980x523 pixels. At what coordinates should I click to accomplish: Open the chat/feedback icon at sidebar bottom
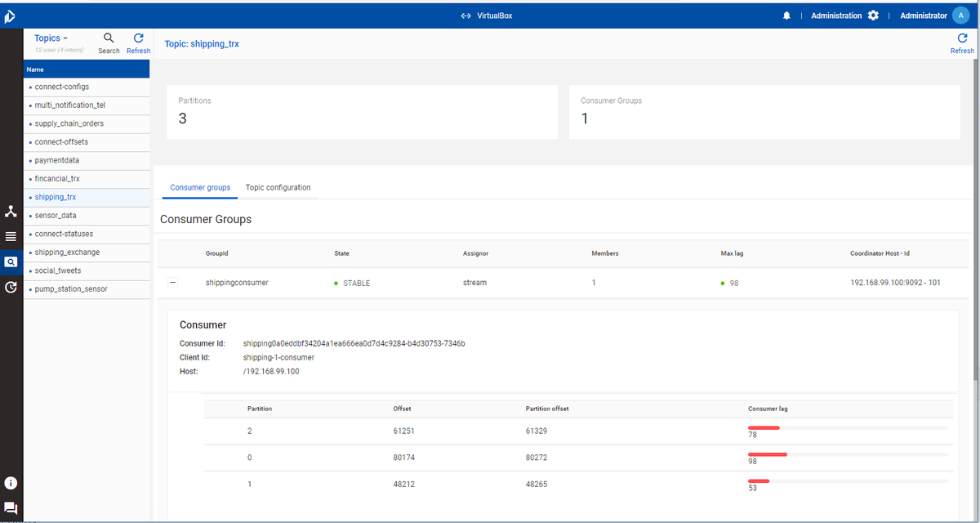click(x=11, y=507)
